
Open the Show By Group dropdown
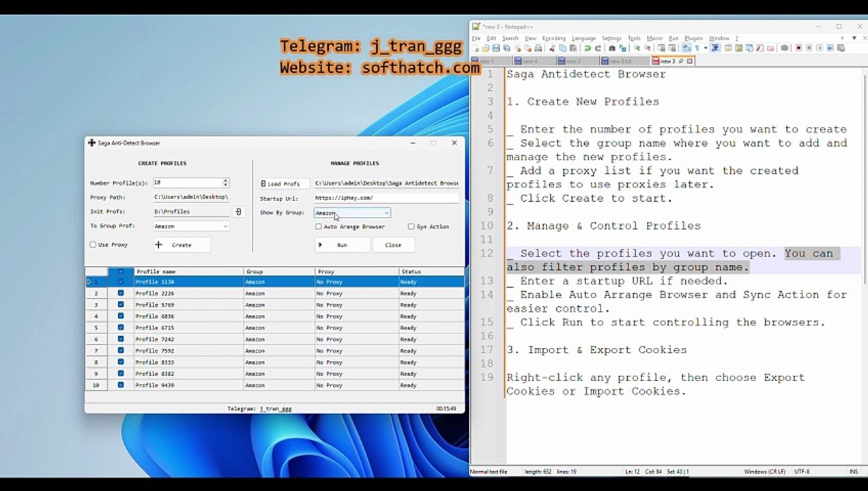pos(352,213)
